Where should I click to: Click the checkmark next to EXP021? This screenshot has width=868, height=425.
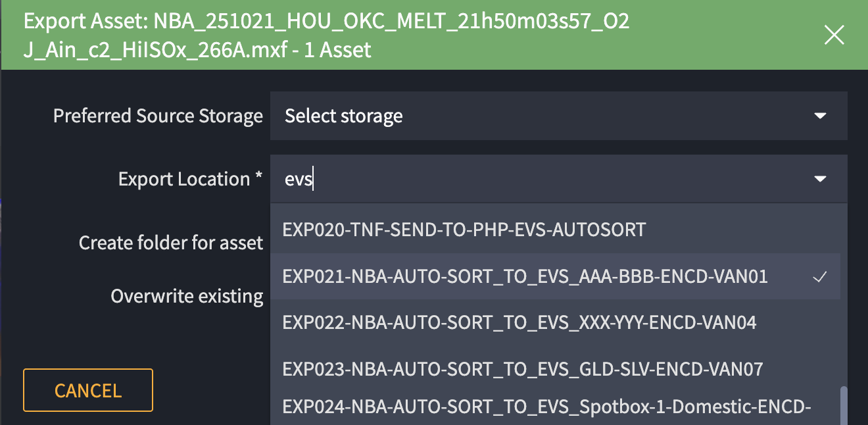point(819,277)
